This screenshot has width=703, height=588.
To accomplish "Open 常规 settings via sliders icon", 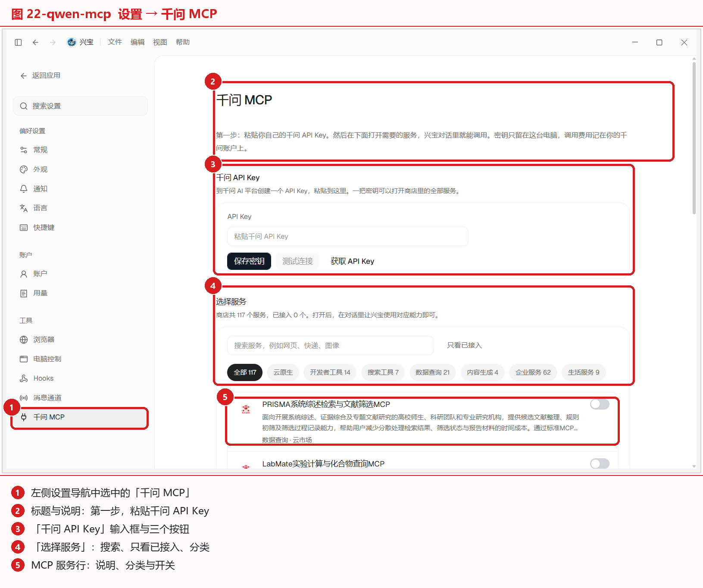I will [x=24, y=150].
